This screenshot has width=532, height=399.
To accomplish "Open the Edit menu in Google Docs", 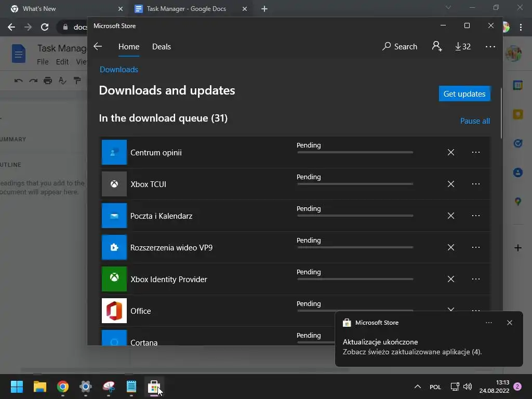I will pos(62,62).
